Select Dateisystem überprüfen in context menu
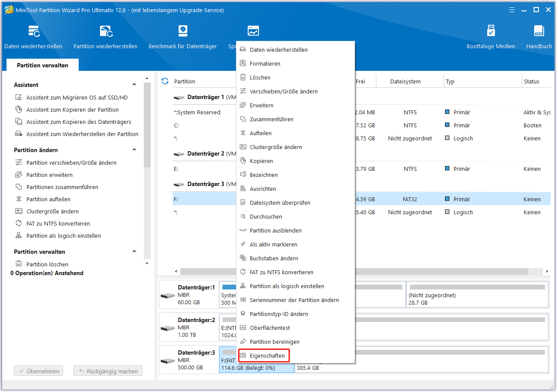The image size is (558, 392). pyautogui.click(x=296, y=203)
